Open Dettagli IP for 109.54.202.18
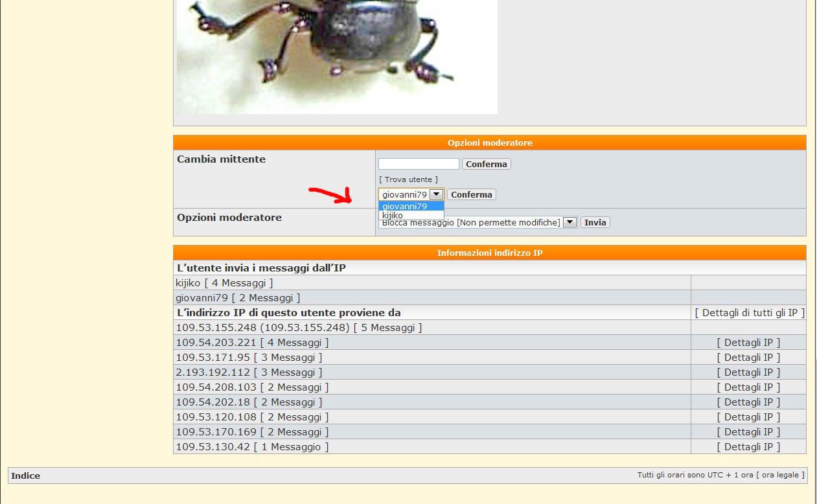This screenshot has width=817, height=504. point(748,402)
